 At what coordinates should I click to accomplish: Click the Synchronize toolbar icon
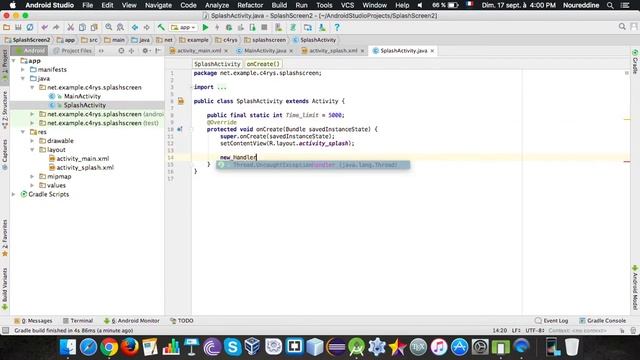[30, 27]
